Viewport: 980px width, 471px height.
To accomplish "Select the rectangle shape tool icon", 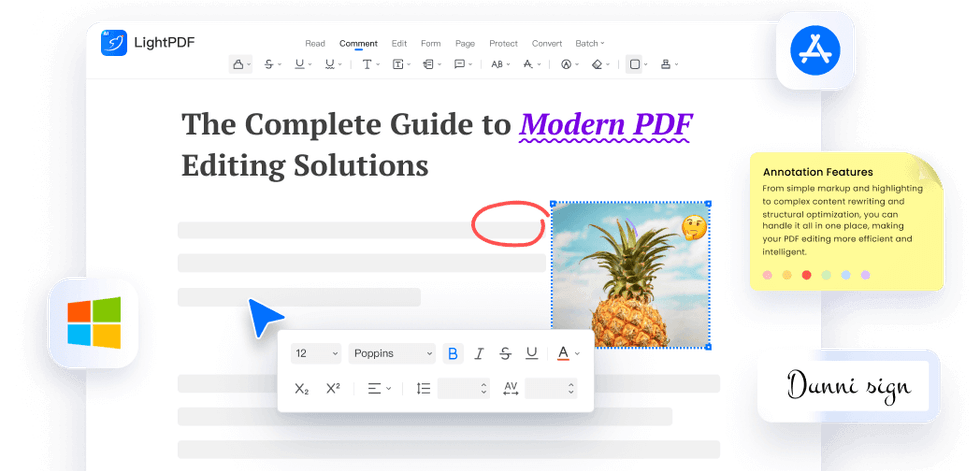I will click(x=634, y=64).
